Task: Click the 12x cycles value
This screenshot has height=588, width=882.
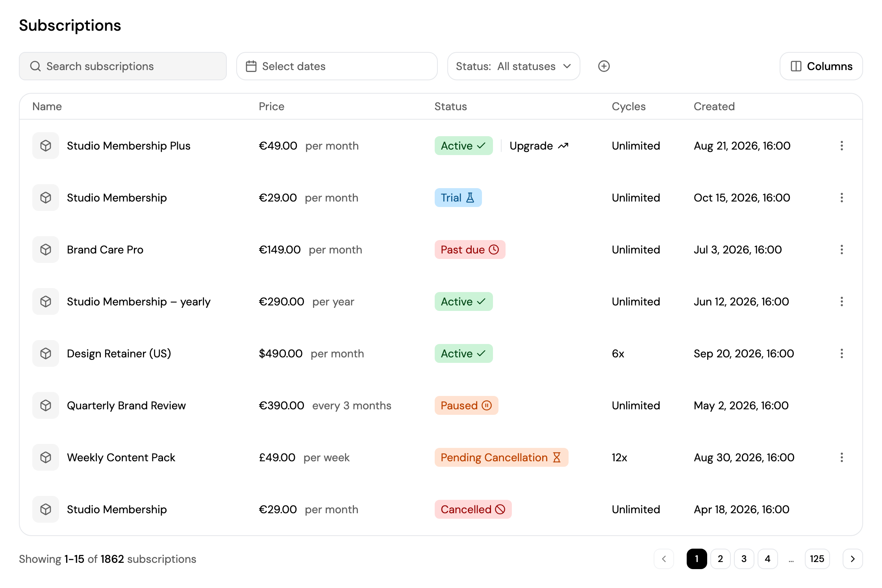Action: tap(619, 457)
